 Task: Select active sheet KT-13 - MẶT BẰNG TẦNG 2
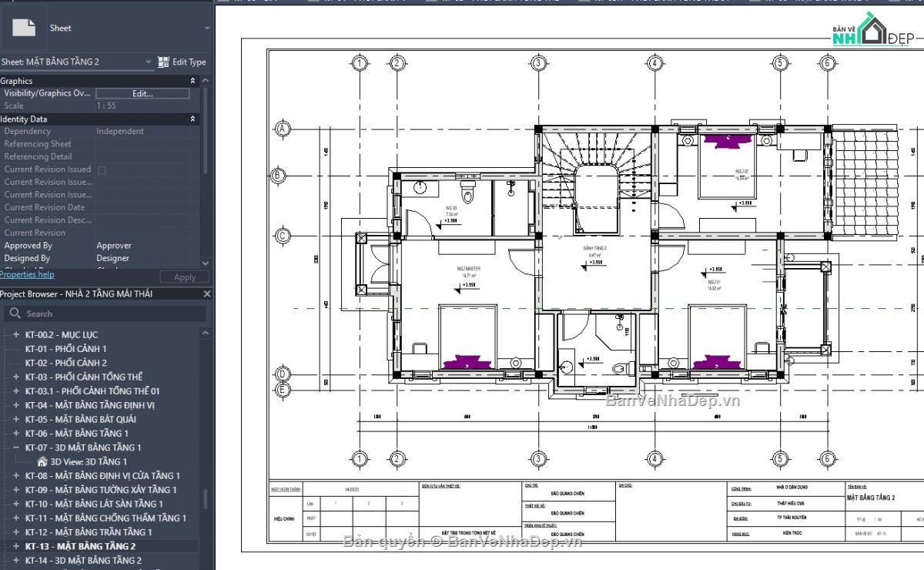point(80,546)
